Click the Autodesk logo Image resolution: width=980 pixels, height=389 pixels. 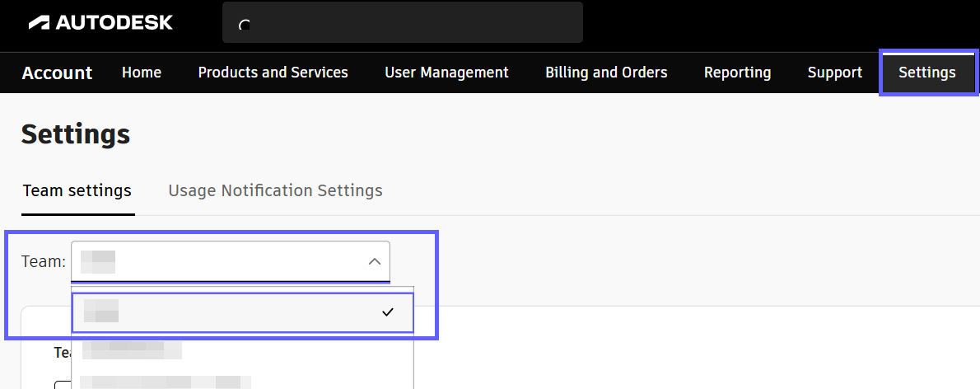pos(100,23)
